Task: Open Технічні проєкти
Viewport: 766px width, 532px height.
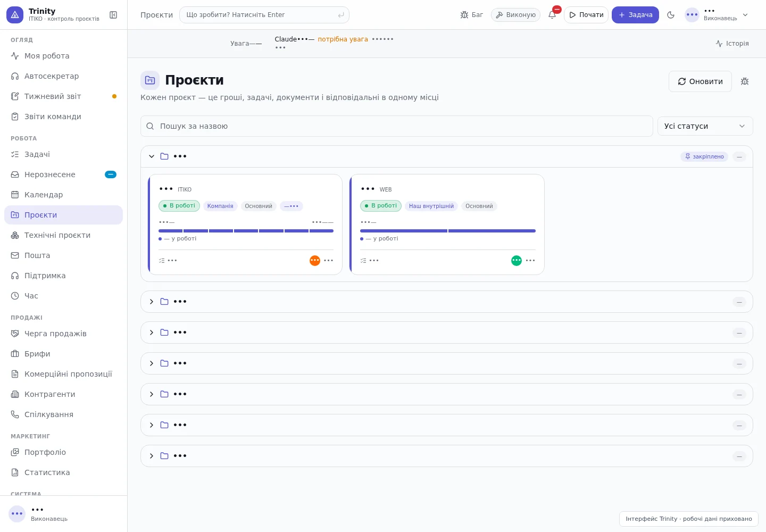Action: pyautogui.click(x=63, y=235)
